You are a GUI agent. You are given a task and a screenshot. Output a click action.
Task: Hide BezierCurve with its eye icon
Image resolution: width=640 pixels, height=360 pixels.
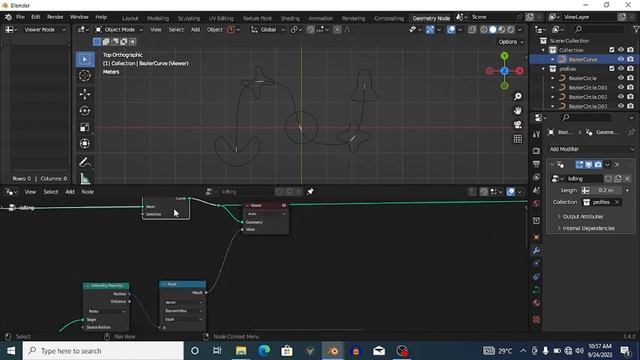[621, 59]
